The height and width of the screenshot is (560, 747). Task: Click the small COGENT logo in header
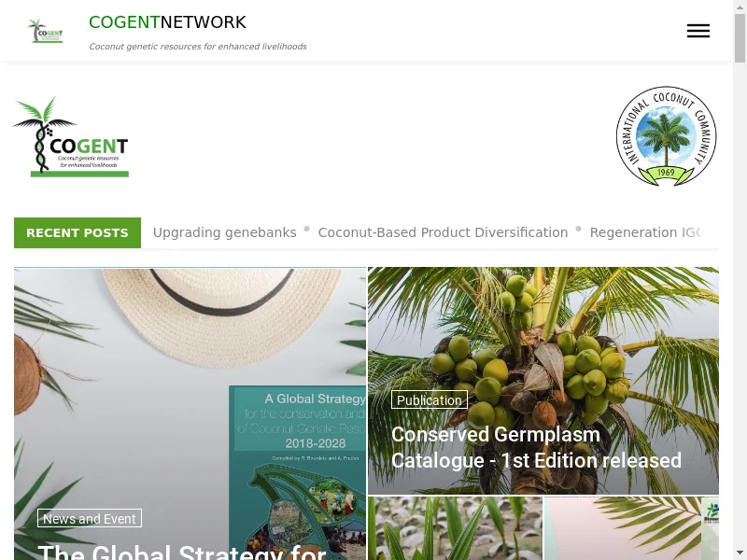[45, 31]
